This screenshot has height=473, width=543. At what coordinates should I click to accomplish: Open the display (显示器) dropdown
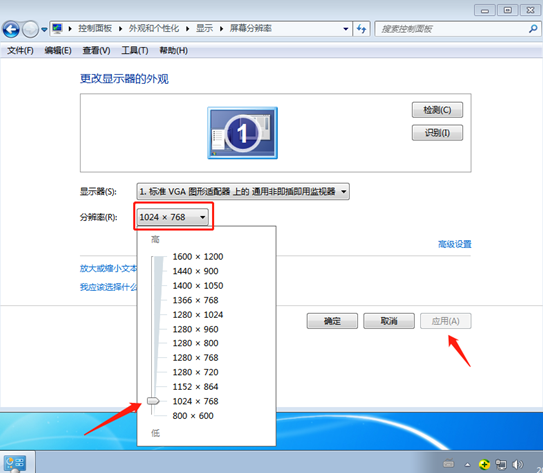[243, 191]
